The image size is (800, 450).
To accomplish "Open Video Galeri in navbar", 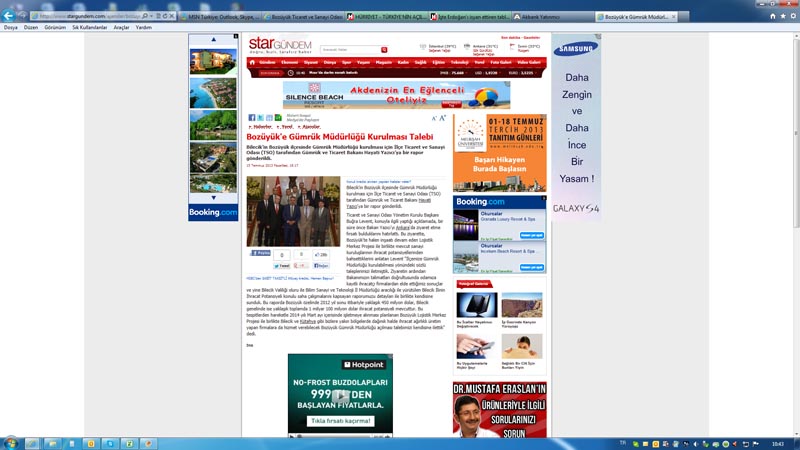I will (x=529, y=62).
